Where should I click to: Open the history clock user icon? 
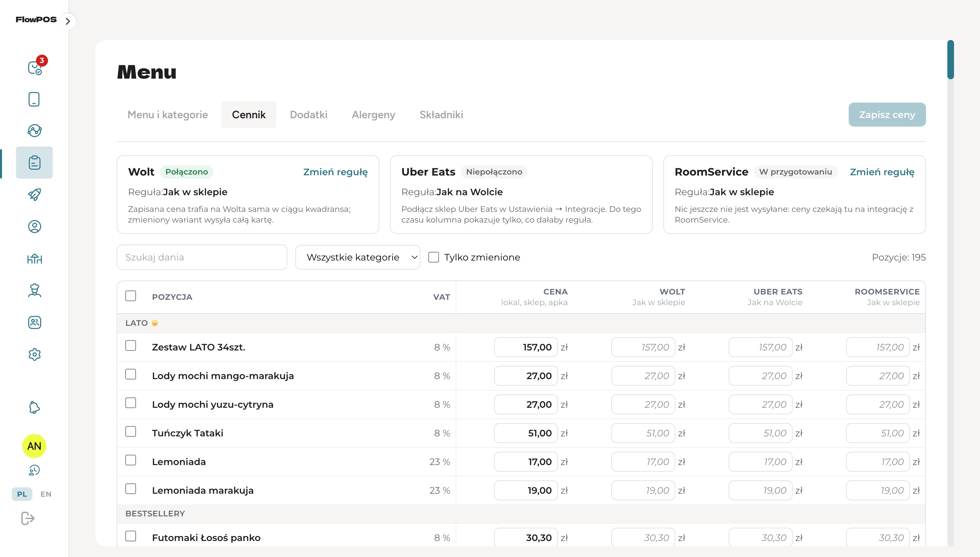pos(34,470)
